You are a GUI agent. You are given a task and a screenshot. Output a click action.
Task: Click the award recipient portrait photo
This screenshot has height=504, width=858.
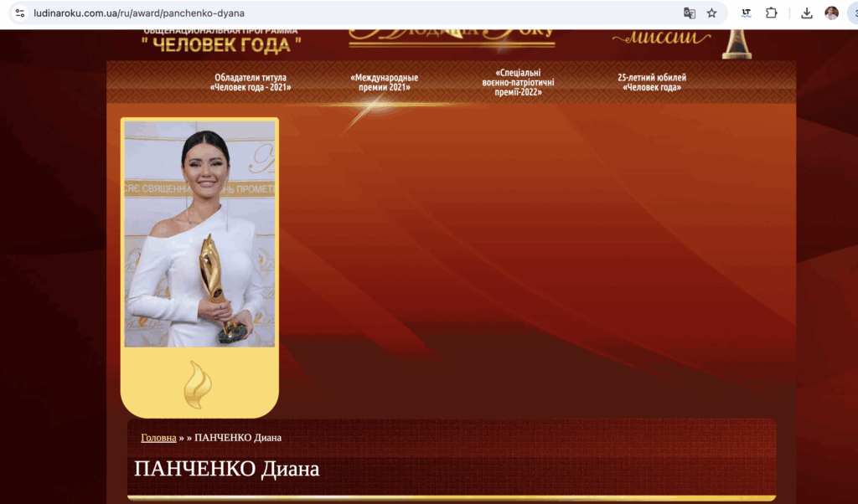point(199,234)
